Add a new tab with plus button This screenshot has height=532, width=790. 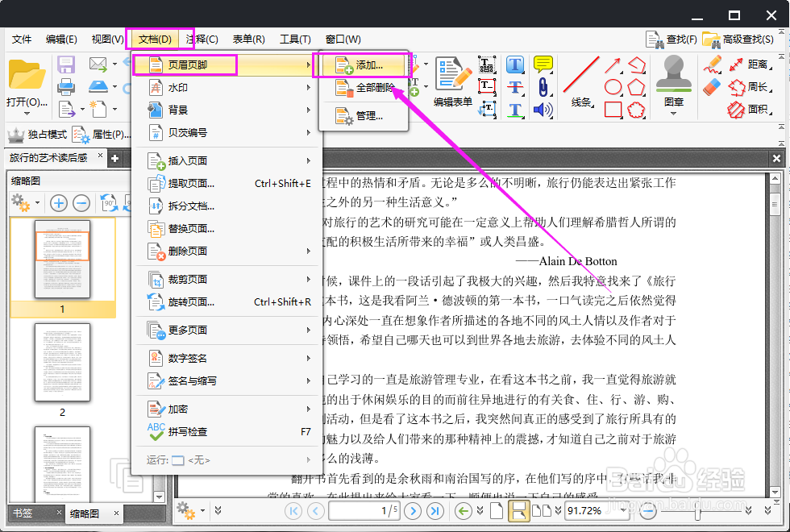click(114, 159)
